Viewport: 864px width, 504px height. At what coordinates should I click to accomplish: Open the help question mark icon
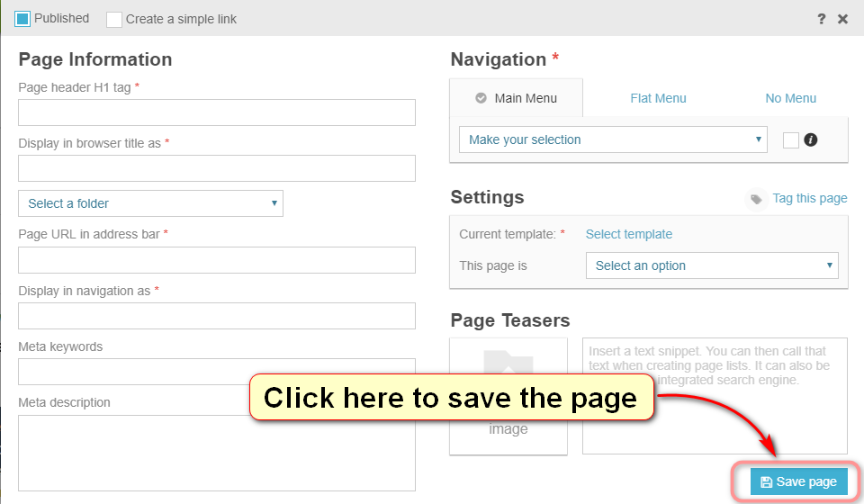821,19
